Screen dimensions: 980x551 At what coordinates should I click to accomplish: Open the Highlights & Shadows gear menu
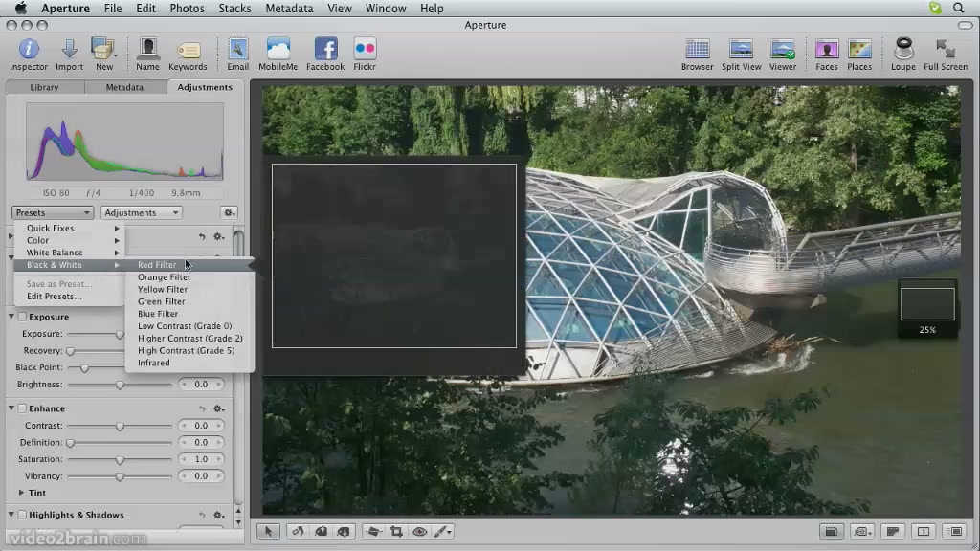pyautogui.click(x=218, y=516)
